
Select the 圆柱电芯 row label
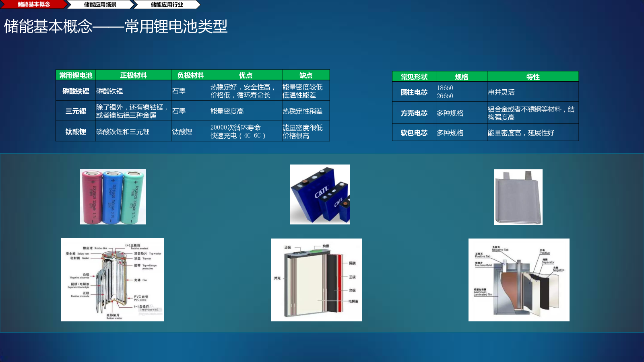click(414, 92)
